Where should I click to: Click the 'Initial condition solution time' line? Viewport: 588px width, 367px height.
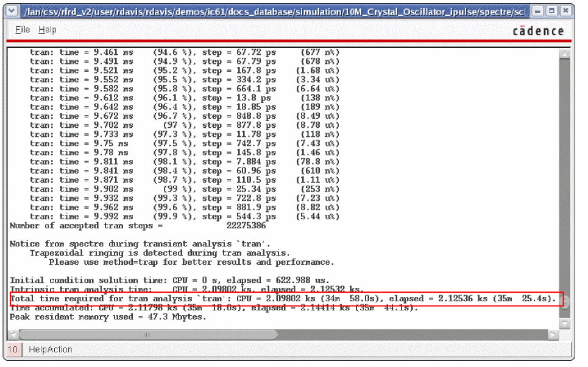pyautogui.click(x=170, y=281)
